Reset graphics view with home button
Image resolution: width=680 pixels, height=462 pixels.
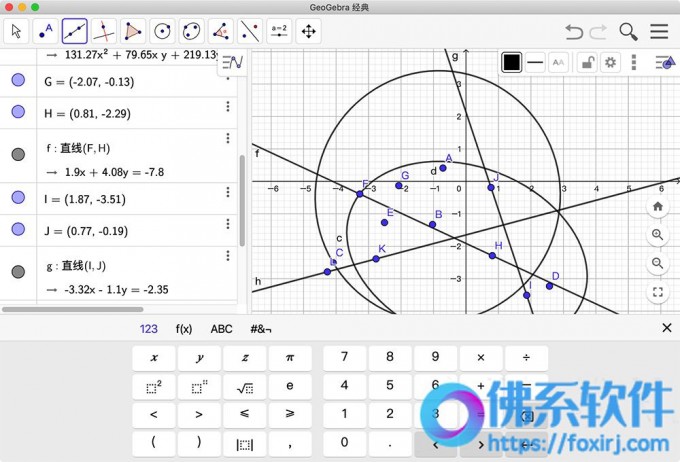[657, 206]
